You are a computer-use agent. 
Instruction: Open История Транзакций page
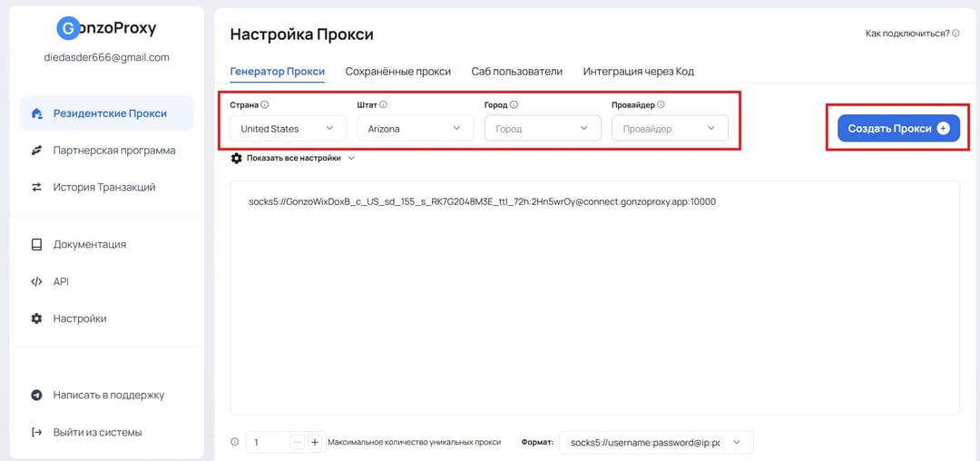[106, 188]
